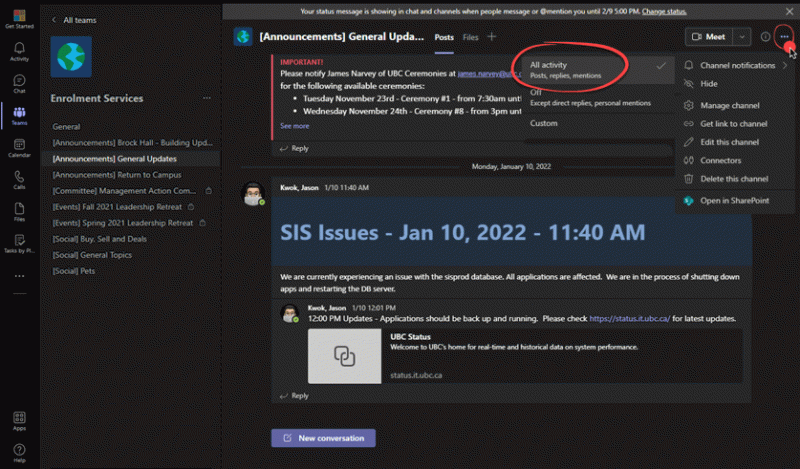Reply to the SIS Issues post
This screenshot has height=469, width=800.
pyautogui.click(x=294, y=396)
